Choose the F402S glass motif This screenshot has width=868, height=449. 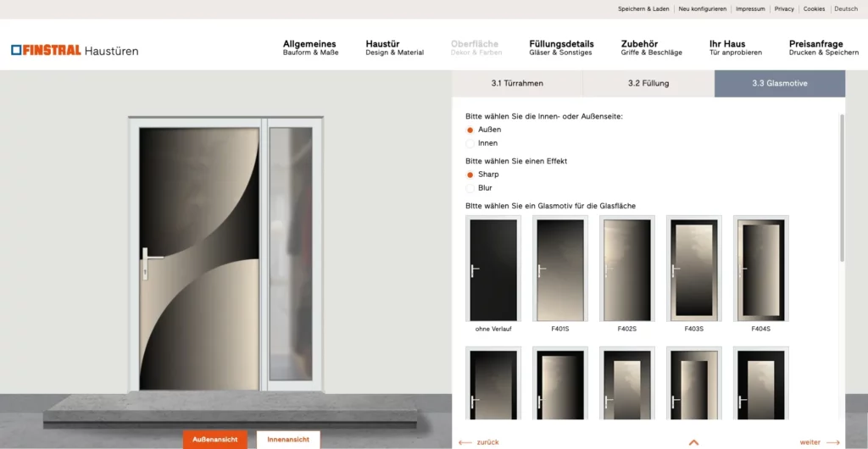627,269
